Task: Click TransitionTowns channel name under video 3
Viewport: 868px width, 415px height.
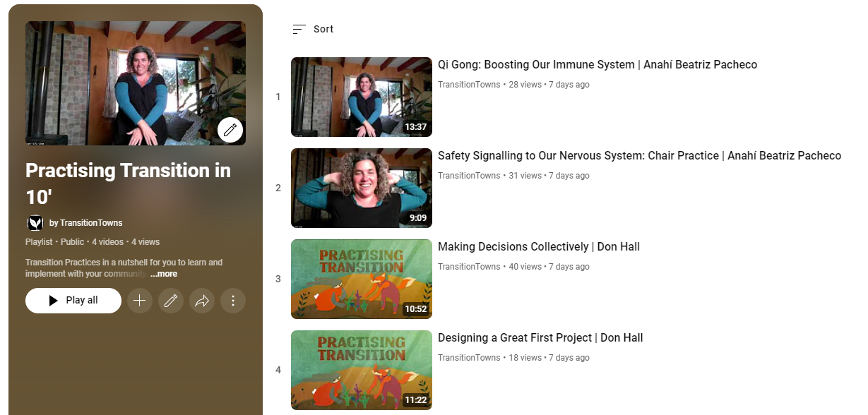Action: pyautogui.click(x=468, y=267)
